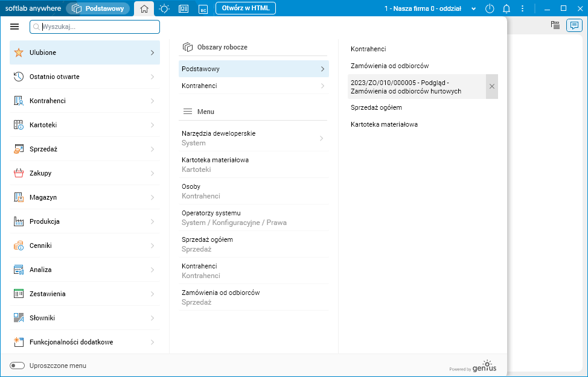Image resolution: width=588 pixels, height=377 pixels.
Task: Click the lightbulb icon in top bar
Action: click(164, 8)
